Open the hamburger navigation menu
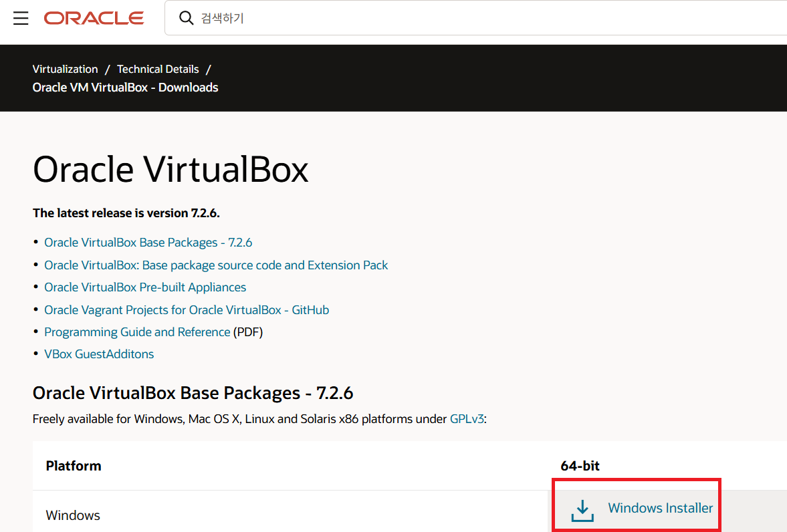787x532 pixels. point(21,18)
